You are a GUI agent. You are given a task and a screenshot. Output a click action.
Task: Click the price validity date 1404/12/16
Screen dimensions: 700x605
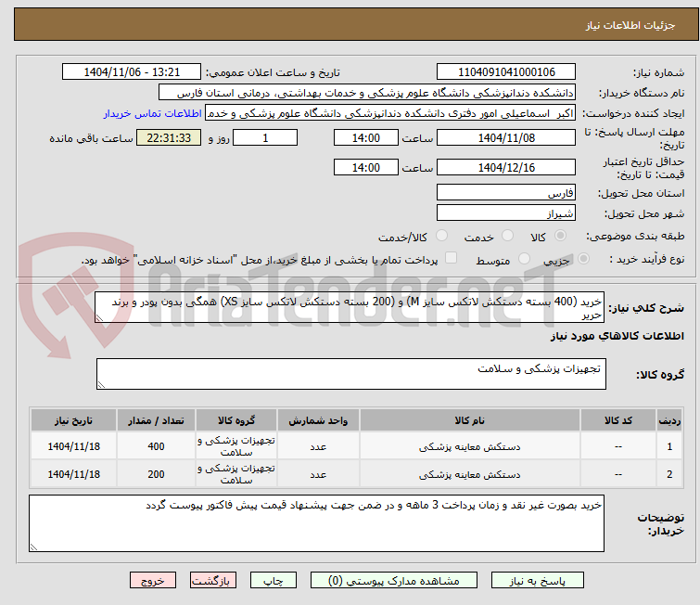pyautogui.click(x=506, y=167)
